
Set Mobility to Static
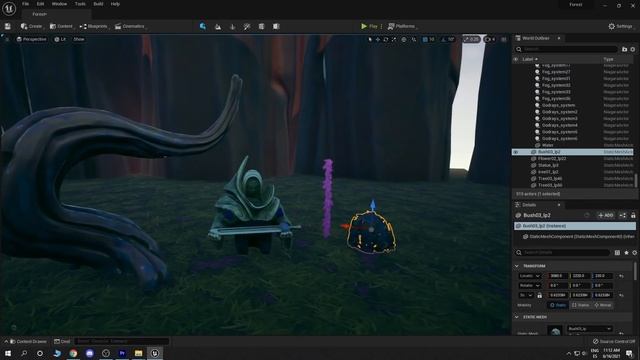point(558,305)
